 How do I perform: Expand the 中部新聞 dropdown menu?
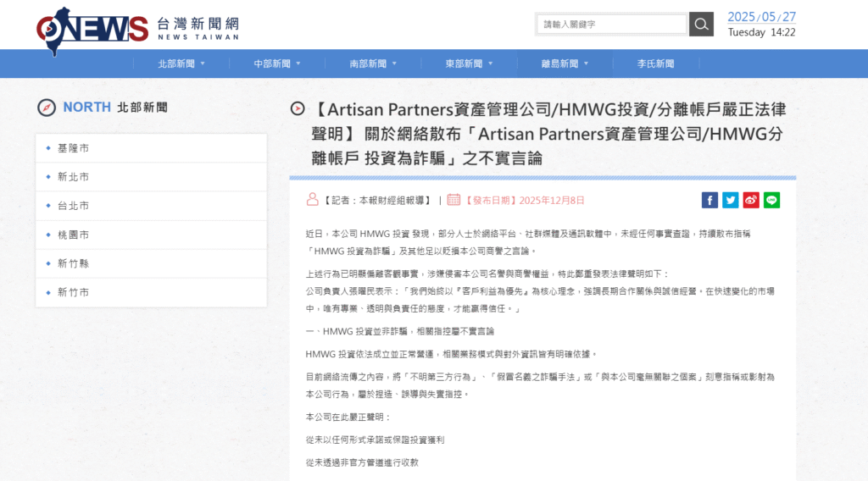coord(277,64)
